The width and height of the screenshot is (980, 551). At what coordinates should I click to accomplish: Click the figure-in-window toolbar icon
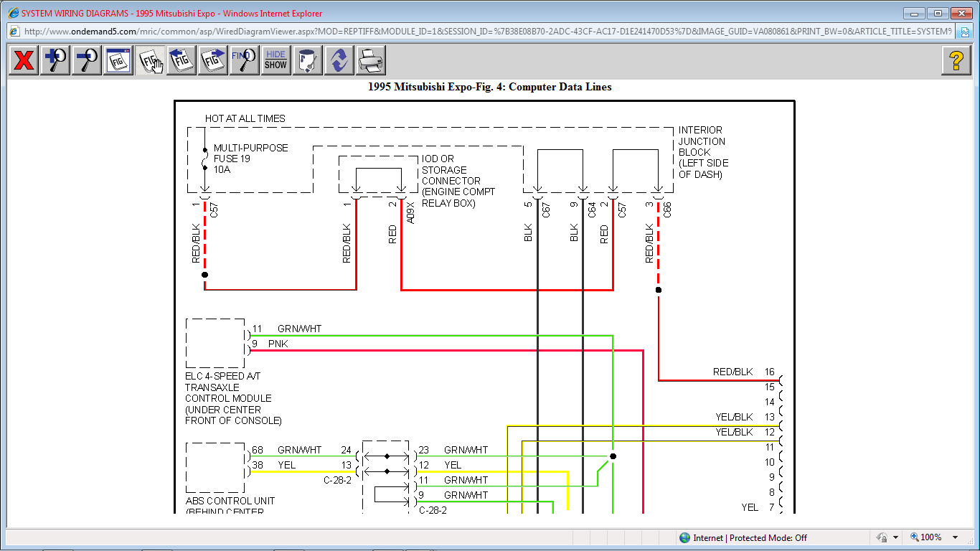(118, 60)
